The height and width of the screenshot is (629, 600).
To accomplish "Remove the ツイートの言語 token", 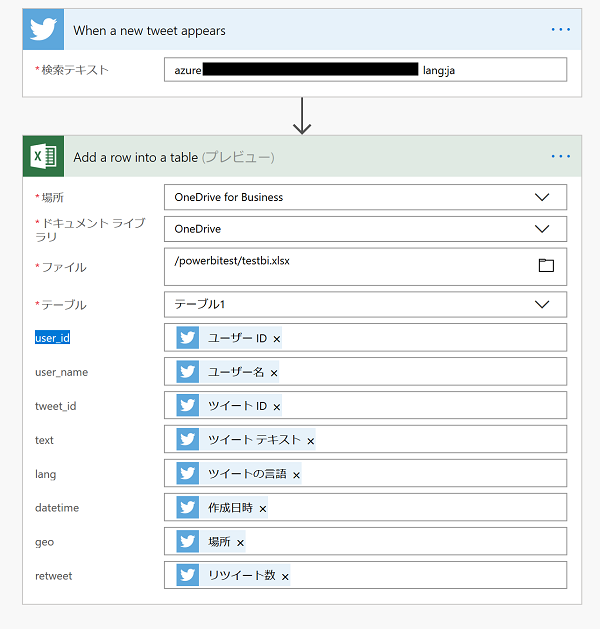I will pos(296,475).
